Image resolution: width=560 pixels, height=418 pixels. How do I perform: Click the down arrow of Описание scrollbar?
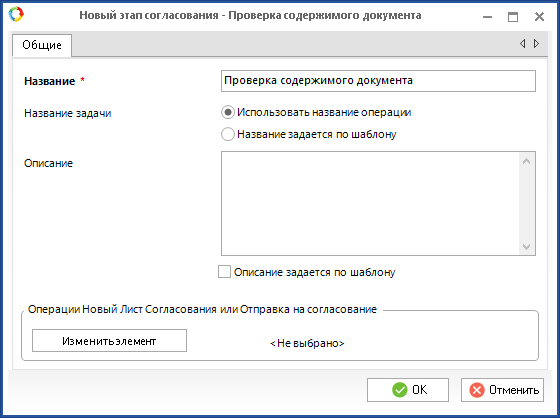tap(526, 247)
